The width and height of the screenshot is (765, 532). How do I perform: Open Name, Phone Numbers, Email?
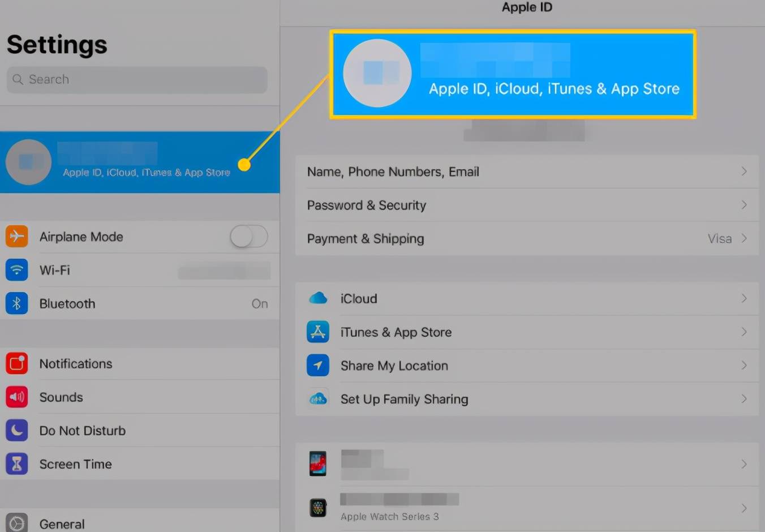527,171
